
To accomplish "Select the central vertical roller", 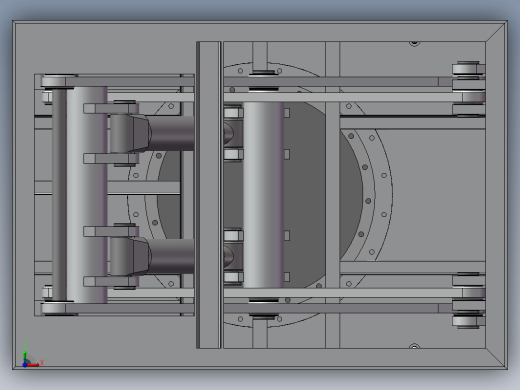I will [x=264, y=195].
